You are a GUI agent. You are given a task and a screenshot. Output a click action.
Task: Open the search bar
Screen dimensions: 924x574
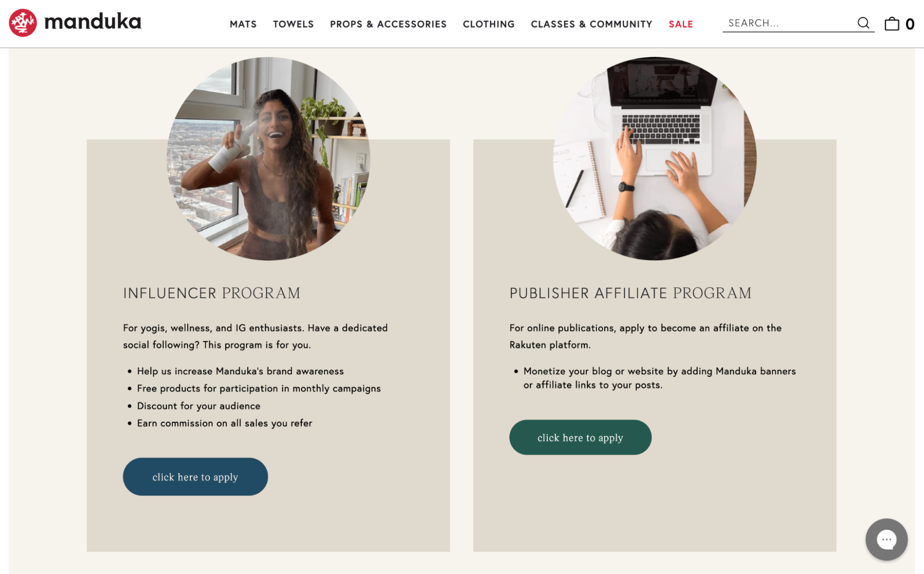click(x=788, y=23)
